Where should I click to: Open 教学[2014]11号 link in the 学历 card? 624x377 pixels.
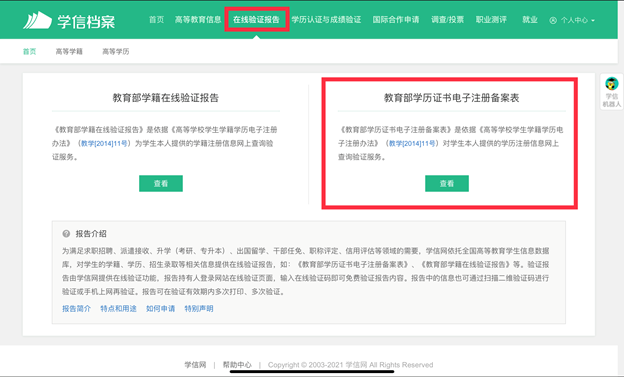pyautogui.click(x=412, y=143)
